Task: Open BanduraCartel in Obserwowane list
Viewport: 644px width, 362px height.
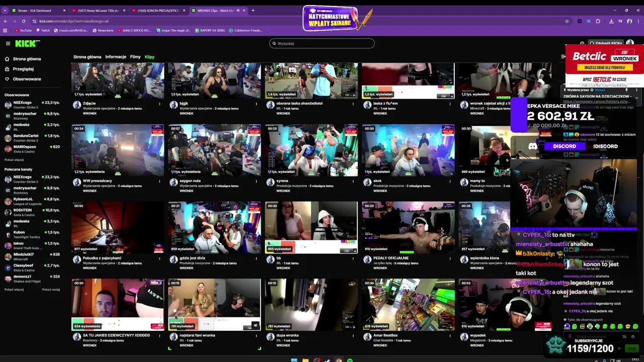Action: click(32, 138)
